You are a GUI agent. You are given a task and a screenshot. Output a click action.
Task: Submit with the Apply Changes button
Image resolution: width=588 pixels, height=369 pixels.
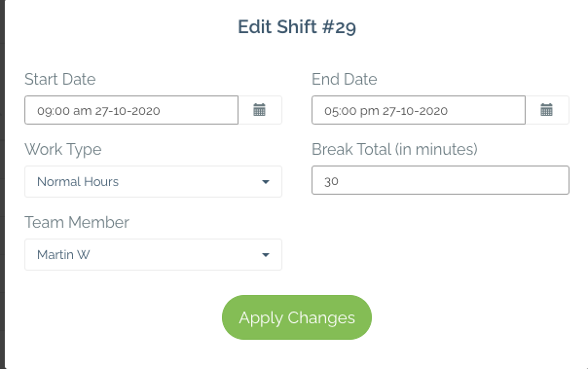pos(297,317)
